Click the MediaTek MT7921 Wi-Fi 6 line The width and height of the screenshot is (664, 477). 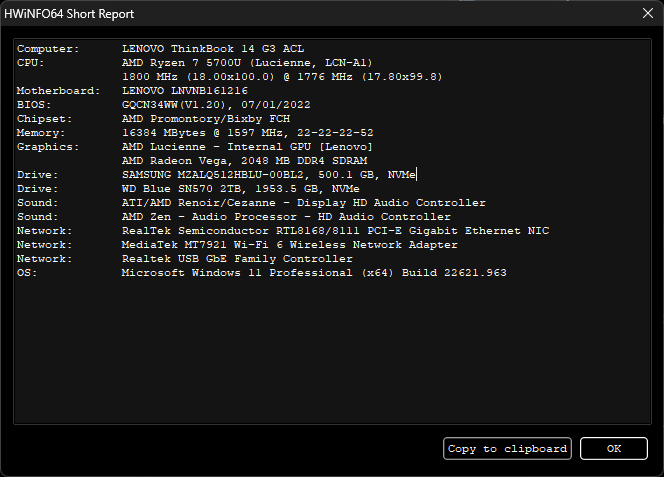(x=290, y=244)
